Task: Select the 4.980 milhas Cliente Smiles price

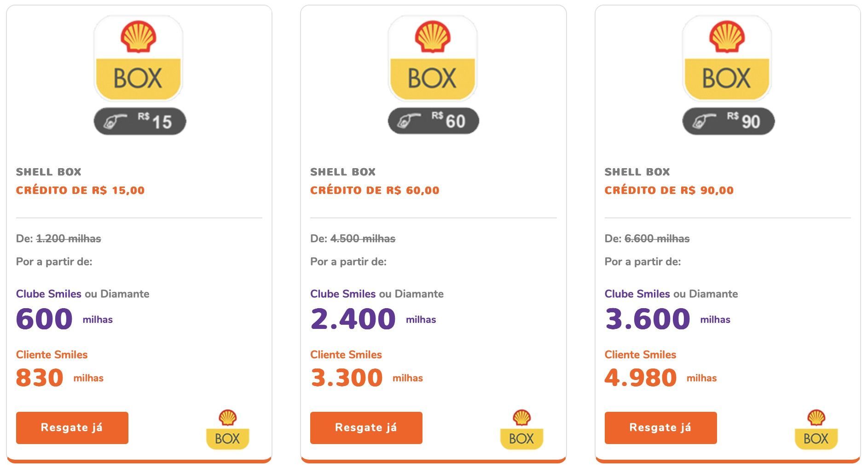Action: [661, 378]
